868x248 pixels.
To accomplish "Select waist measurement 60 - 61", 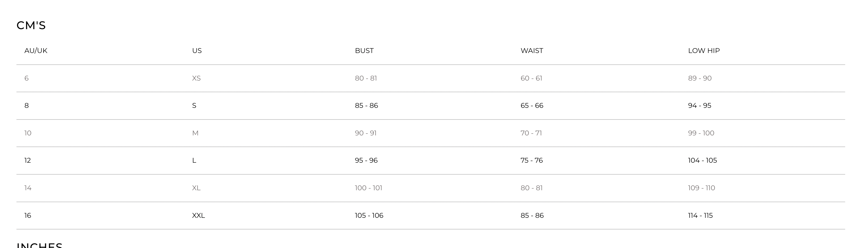I will coord(531,78).
